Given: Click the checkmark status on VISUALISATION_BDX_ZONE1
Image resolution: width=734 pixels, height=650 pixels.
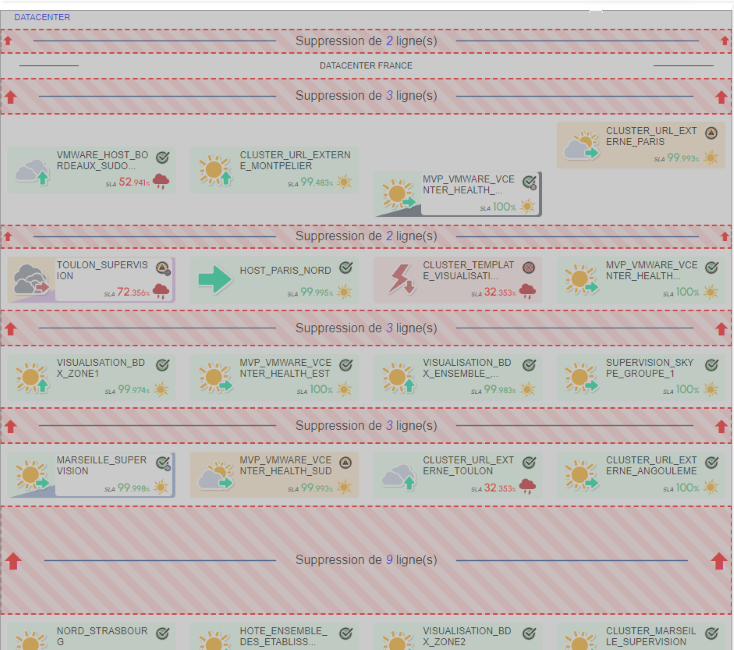Looking at the screenshot, I should (x=162, y=365).
